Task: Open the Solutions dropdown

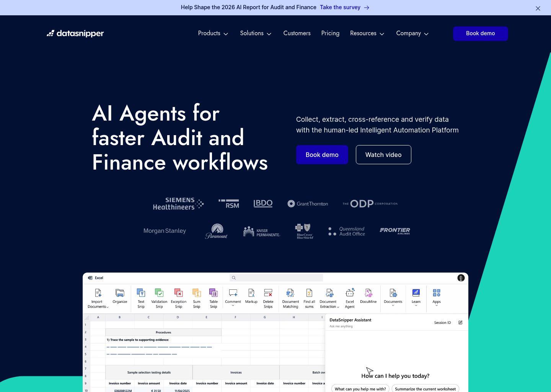Action: [x=256, y=34]
